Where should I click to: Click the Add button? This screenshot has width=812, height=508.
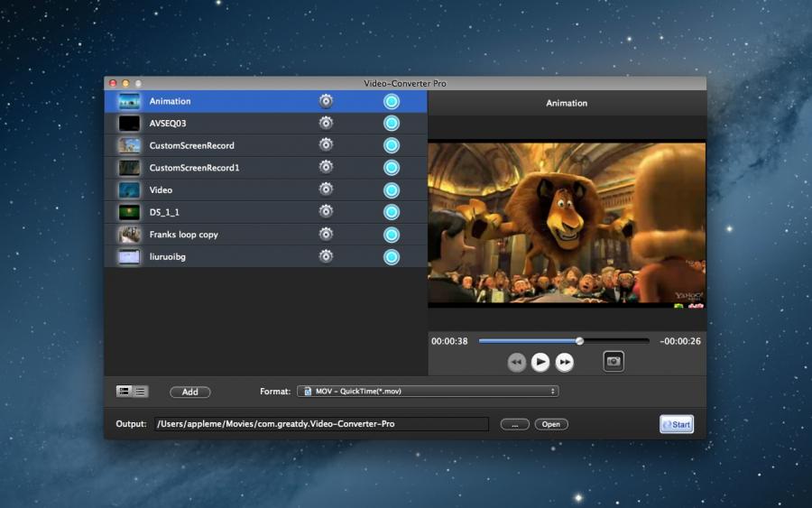click(x=189, y=392)
